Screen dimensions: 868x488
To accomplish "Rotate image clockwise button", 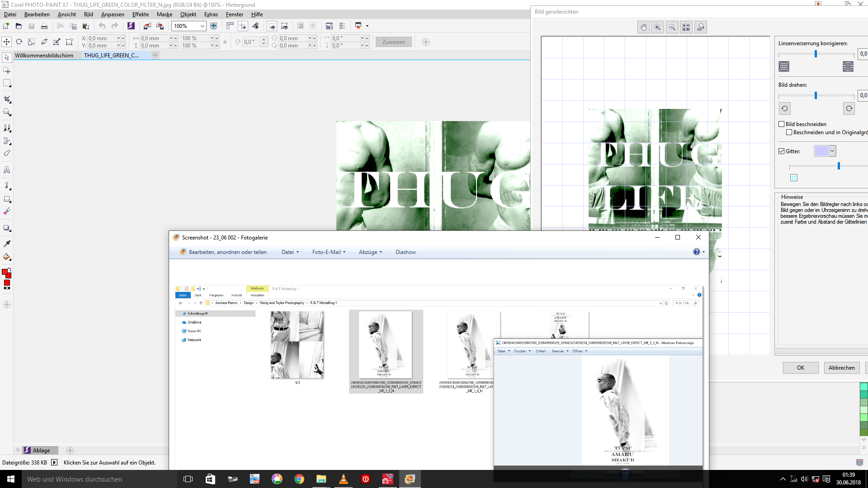I will click(x=849, y=108).
